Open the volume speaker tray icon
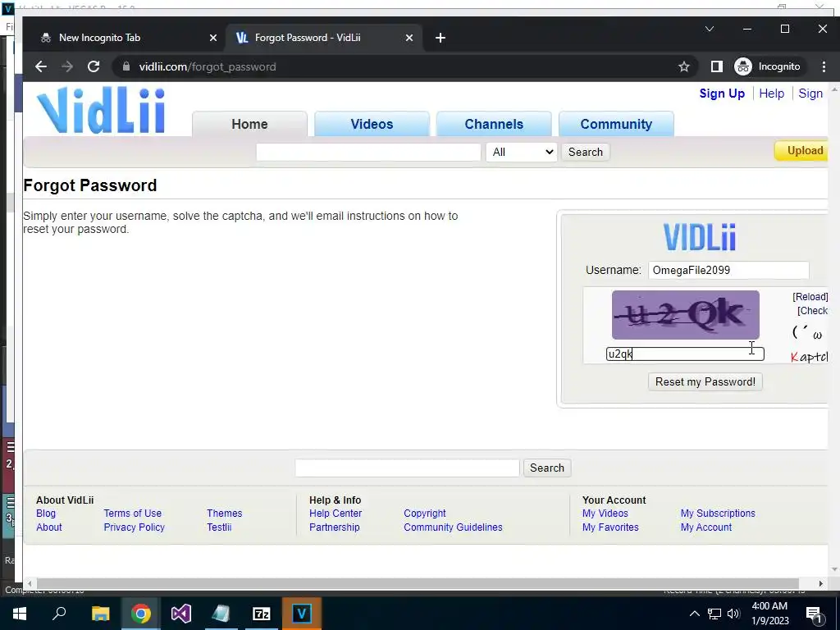 click(x=733, y=614)
